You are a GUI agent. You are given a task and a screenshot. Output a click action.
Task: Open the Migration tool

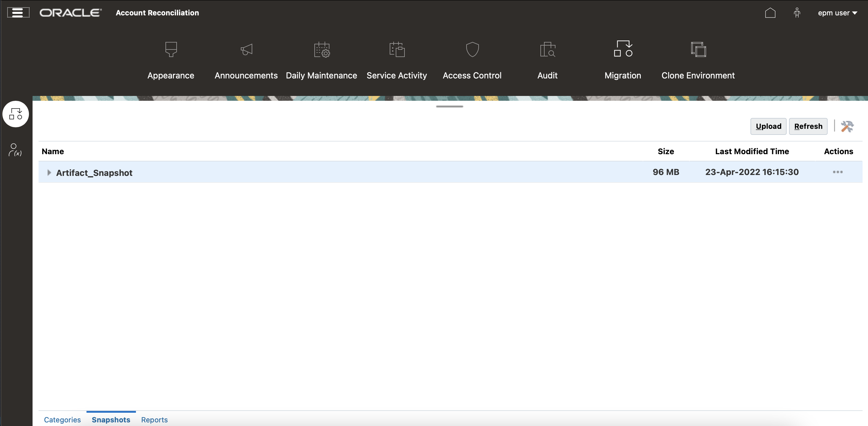tap(622, 61)
